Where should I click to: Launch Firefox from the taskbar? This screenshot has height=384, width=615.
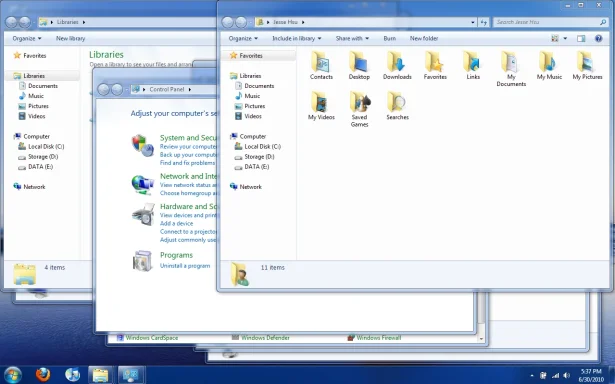point(43,375)
